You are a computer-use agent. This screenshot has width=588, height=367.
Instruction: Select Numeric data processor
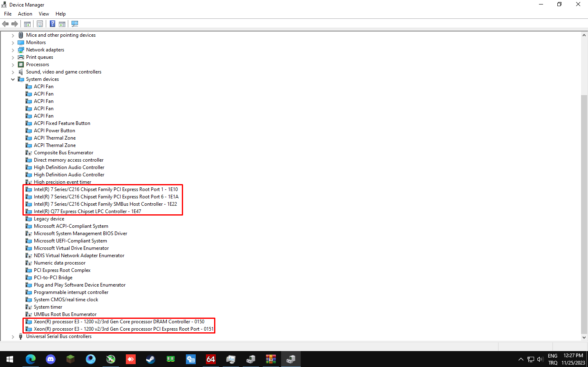[x=60, y=263]
